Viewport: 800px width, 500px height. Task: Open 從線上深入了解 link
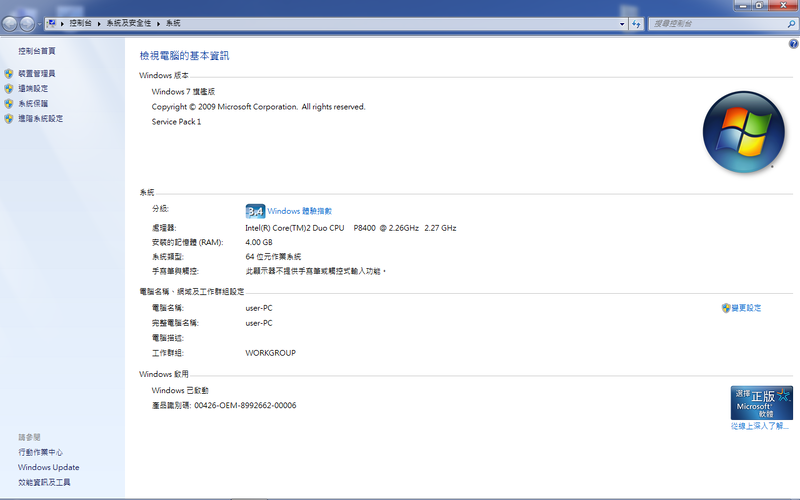tap(760, 426)
